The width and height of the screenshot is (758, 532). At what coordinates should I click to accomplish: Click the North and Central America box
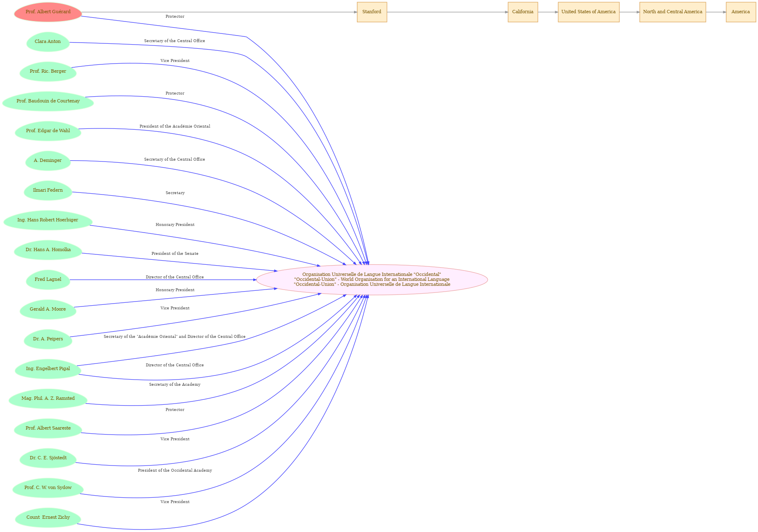click(x=672, y=12)
